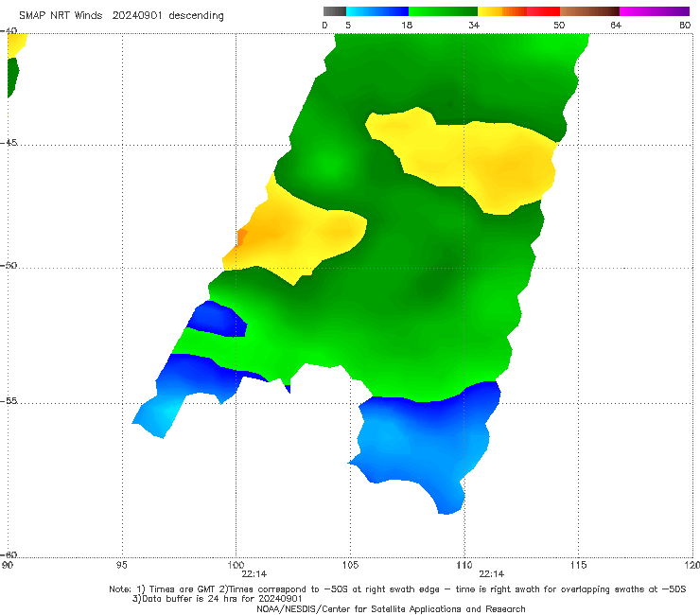Click color bar label "64"
700x615 pixels.
[x=616, y=26]
